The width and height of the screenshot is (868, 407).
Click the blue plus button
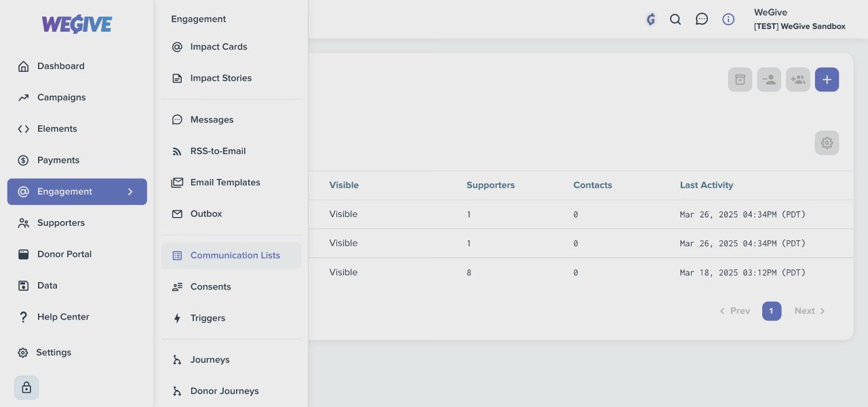(x=827, y=80)
